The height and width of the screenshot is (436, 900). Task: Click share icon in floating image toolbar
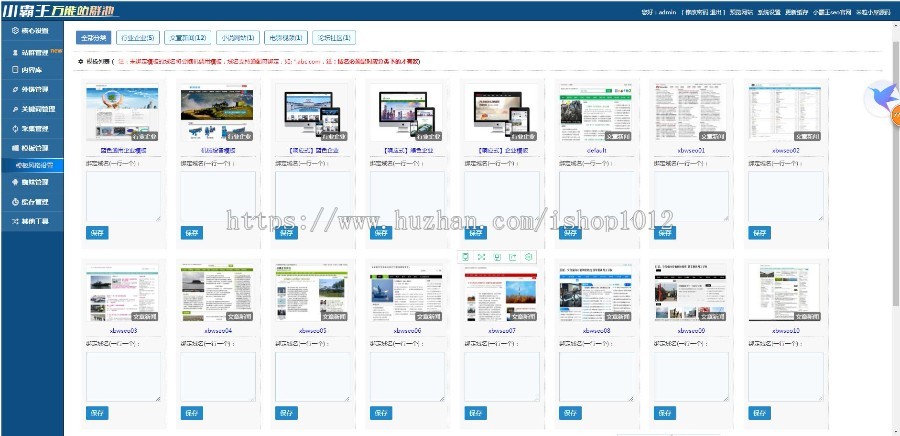tap(513, 257)
